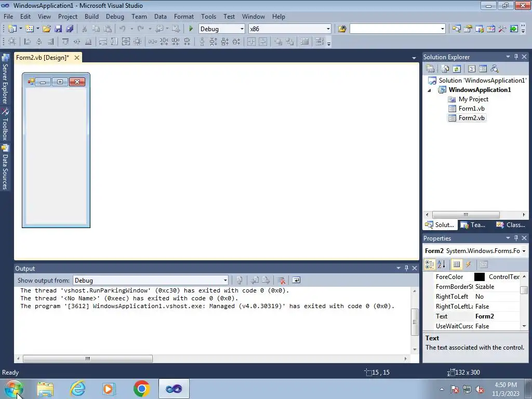Screen dimensions: 532x399
Task: Toggle auto-hide pin on Solution Explorer
Action: point(516,57)
